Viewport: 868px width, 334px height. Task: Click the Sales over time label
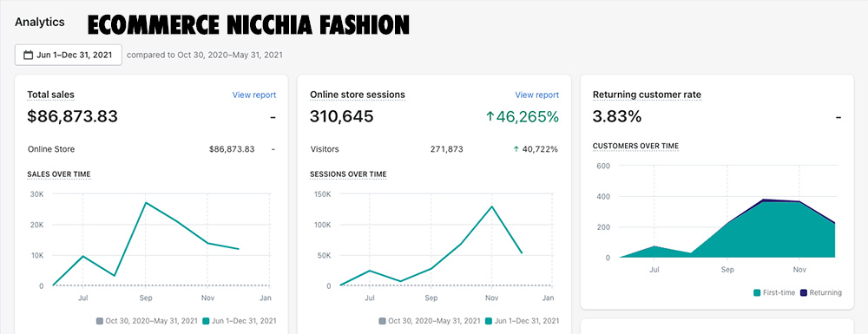tap(59, 174)
